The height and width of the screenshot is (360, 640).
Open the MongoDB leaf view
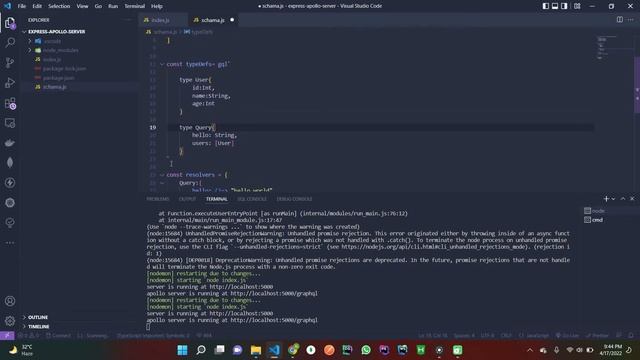(10, 163)
